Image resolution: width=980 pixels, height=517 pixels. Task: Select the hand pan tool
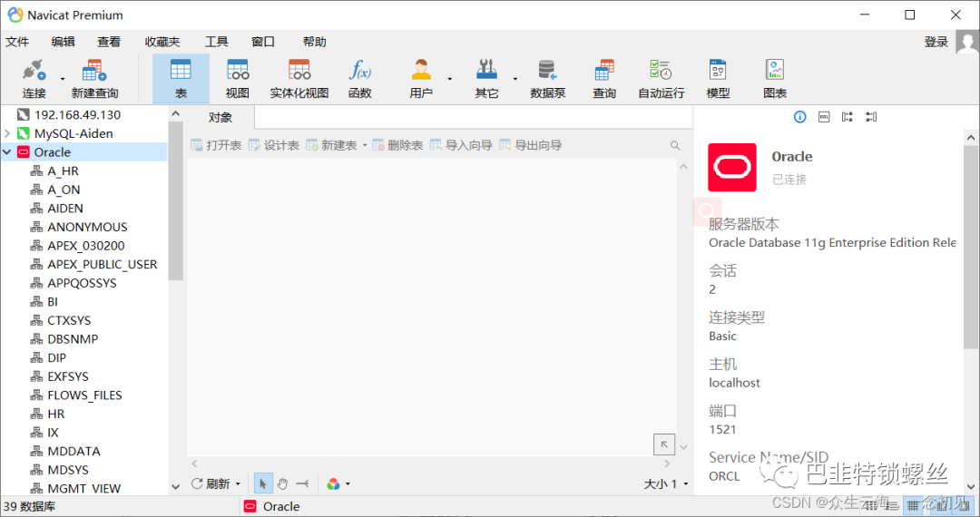tap(282, 484)
